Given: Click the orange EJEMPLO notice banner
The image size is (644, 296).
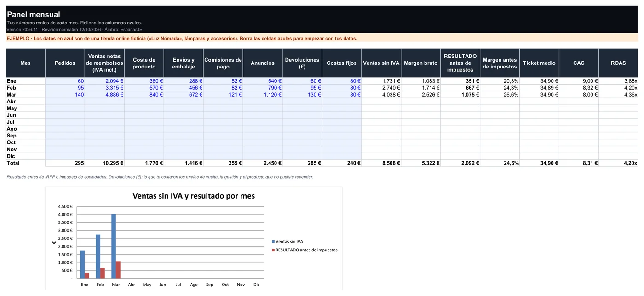Looking at the screenshot, I should 322,39.
